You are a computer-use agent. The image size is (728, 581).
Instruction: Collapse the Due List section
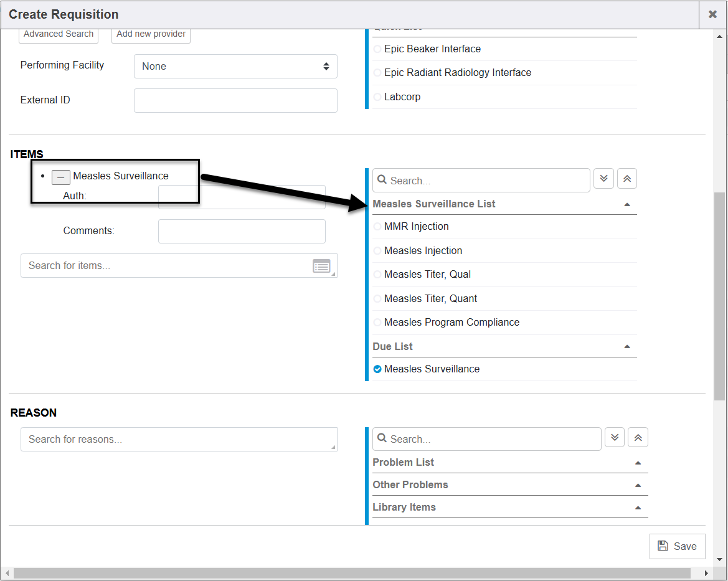(627, 347)
